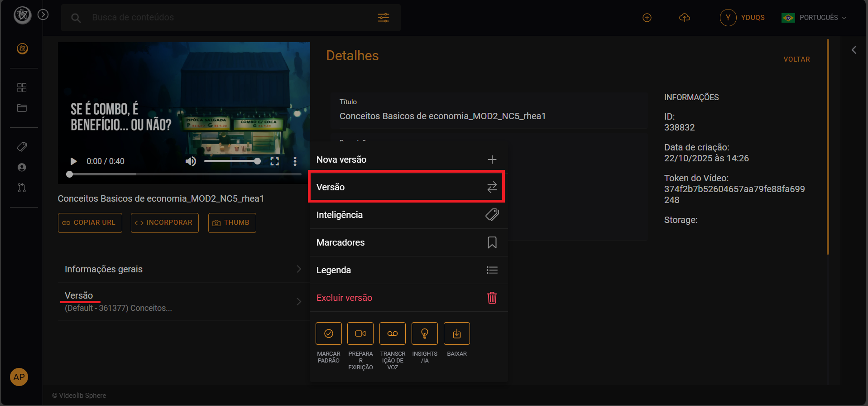Click the Preparar Exibição camera icon
The image size is (868, 406).
[x=360, y=333]
